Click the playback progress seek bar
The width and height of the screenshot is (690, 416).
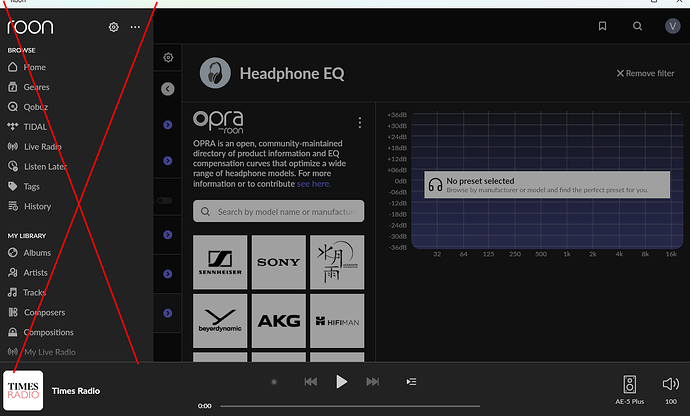point(400,406)
